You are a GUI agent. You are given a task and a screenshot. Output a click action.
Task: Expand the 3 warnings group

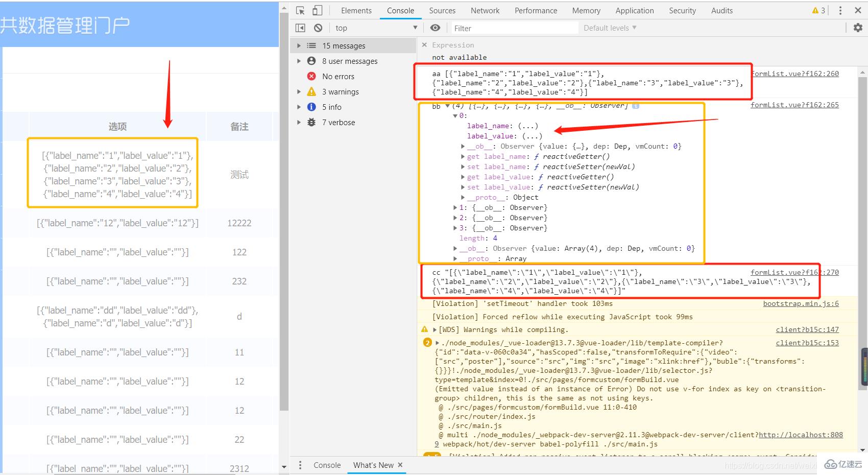pos(299,91)
